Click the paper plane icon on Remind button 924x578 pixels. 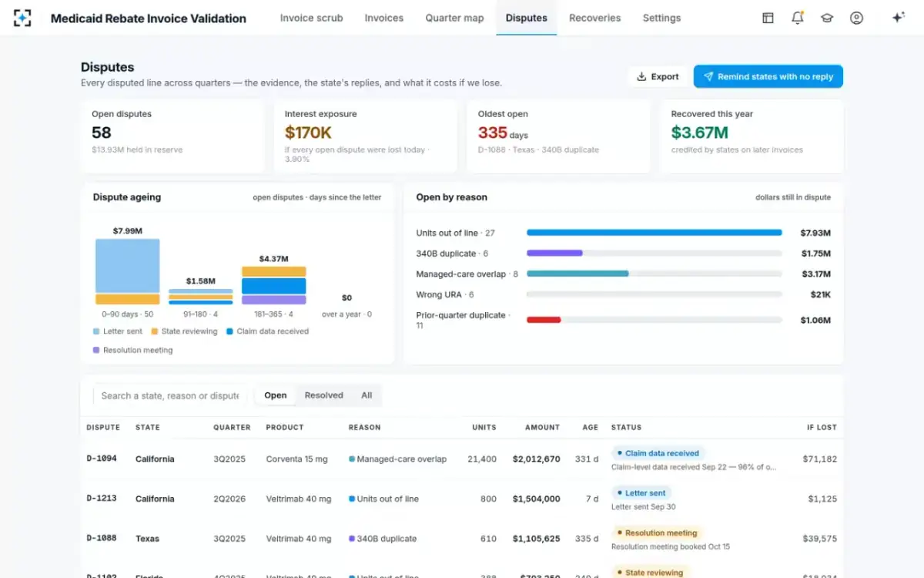[x=708, y=76]
